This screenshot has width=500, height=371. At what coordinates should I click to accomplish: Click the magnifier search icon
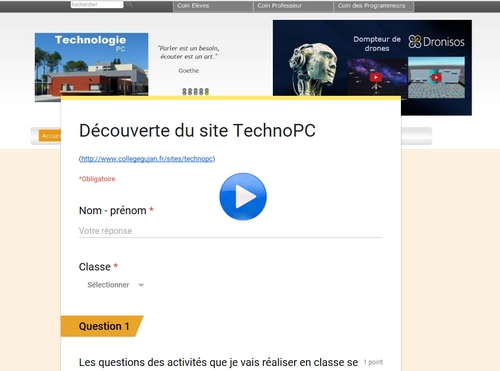click(129, 4)
